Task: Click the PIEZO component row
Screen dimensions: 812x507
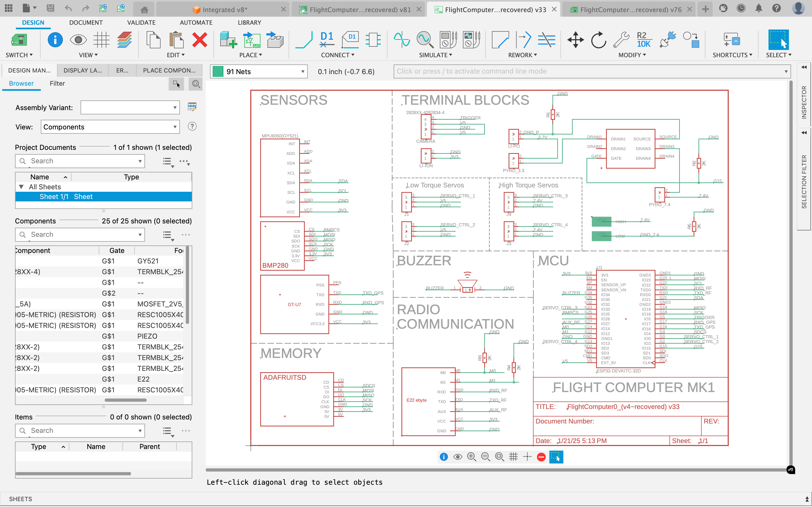Action: pos(100,336)
